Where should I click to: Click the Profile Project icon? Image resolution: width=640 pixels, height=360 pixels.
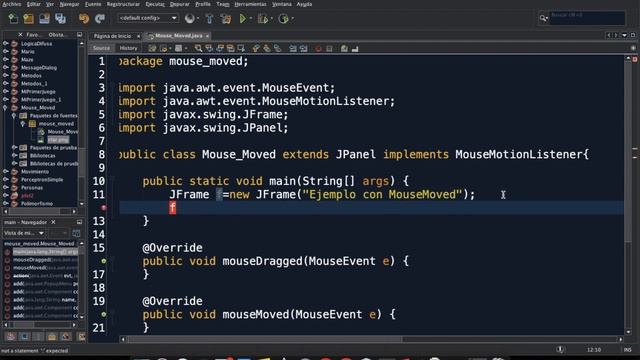[283, 18]
